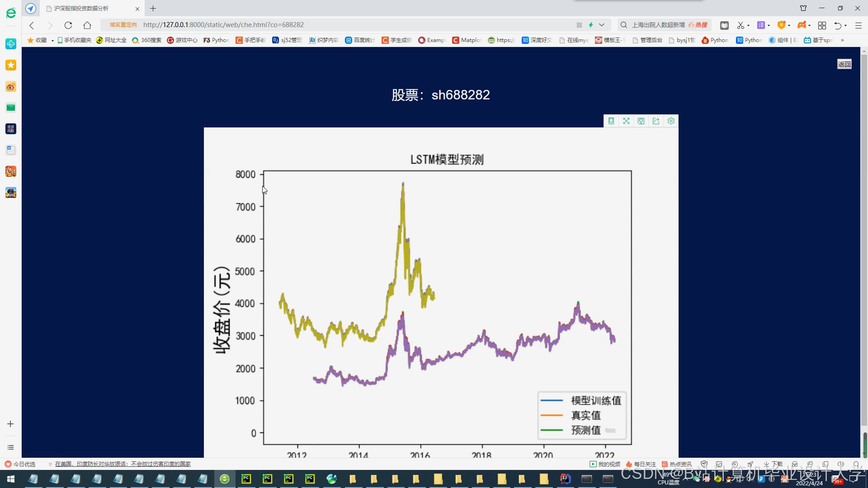Click the browser skin shirt icon
Viewport: 868px width, 488px height.
pos(803,8)
